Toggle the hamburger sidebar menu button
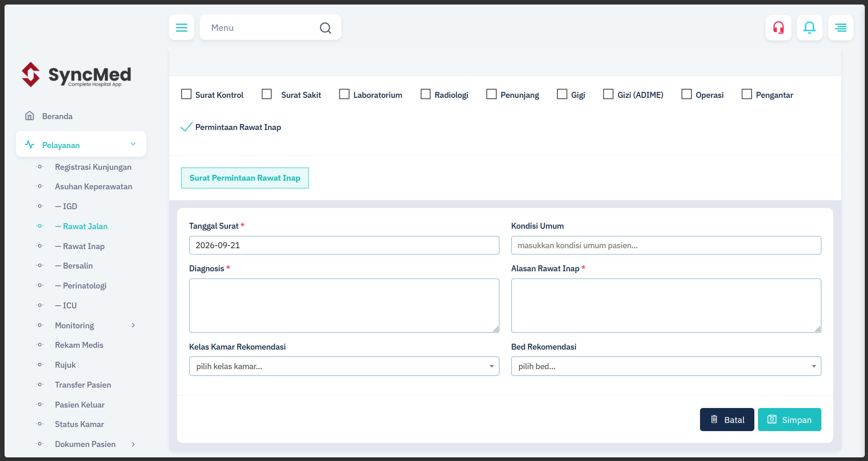 182,28
